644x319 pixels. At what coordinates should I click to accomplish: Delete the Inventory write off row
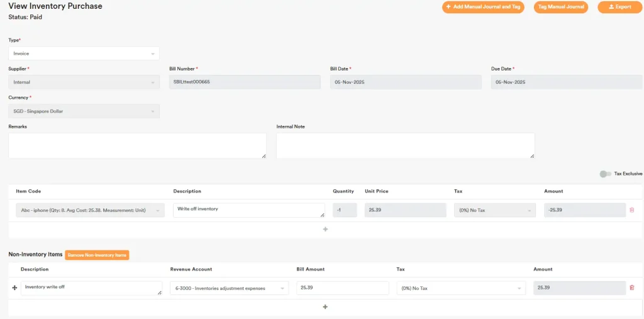pyautogui.click(x=631, y=288)
